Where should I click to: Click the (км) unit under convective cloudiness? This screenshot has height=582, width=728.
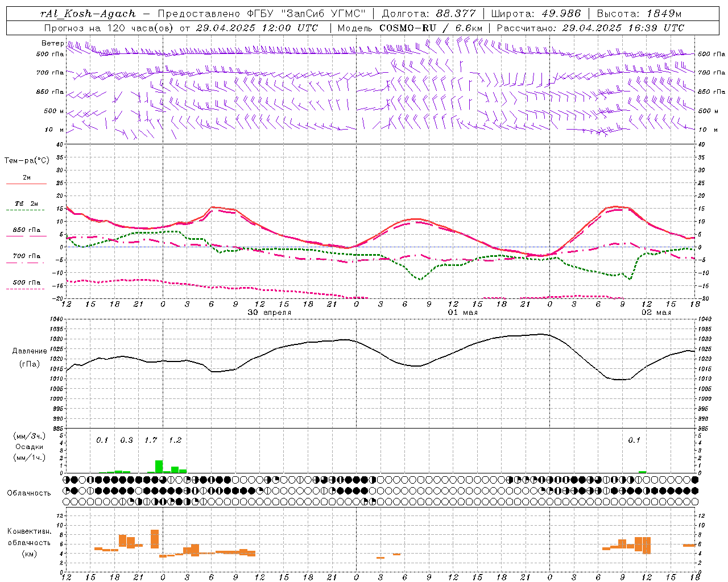pyautogui.click(x=29, y=554)
